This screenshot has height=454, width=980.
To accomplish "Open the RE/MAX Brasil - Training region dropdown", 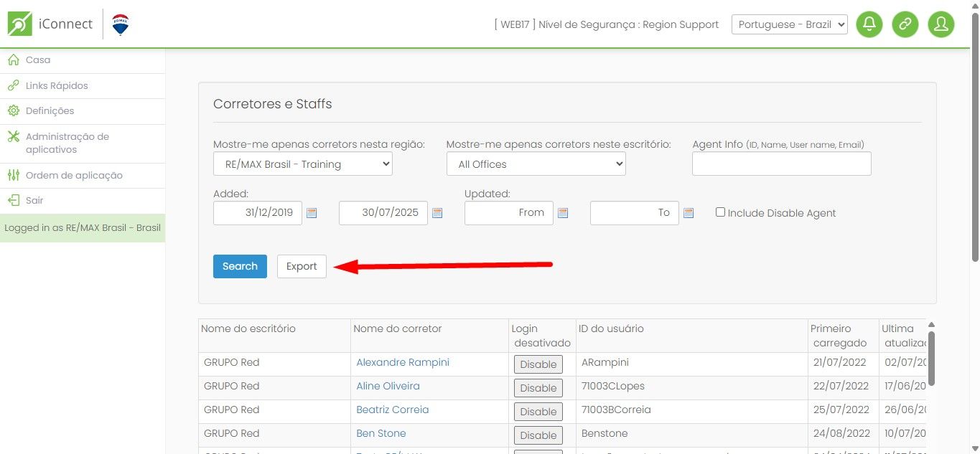I will pyautogui.click(x=303, y=164).
